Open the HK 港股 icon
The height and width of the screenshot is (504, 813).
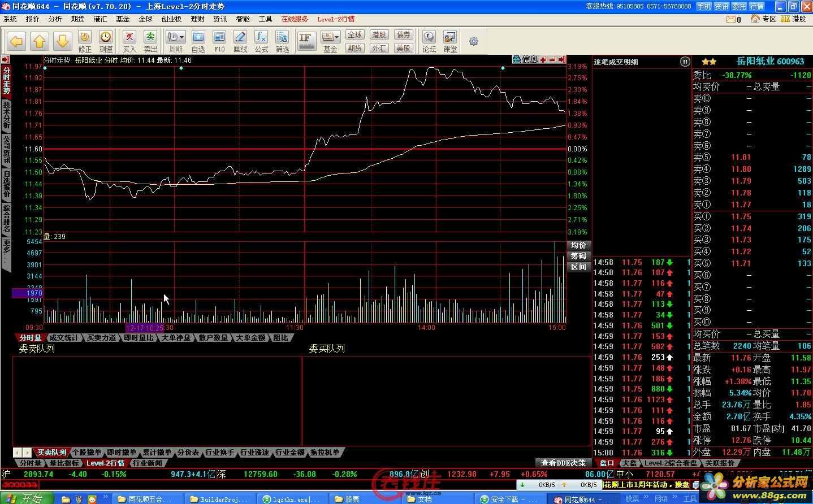[x=793, y=19]
